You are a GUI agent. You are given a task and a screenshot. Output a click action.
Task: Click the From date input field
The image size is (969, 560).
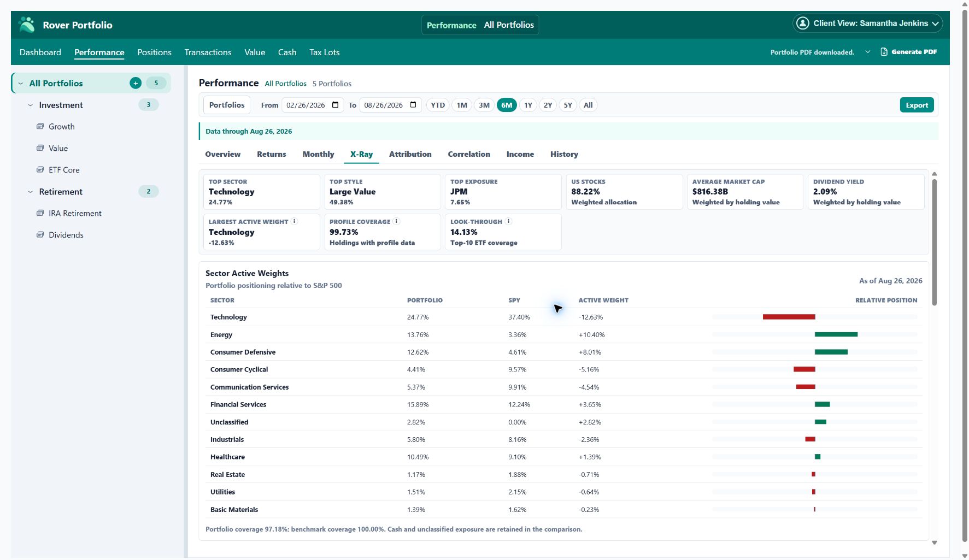click(313, 105)
